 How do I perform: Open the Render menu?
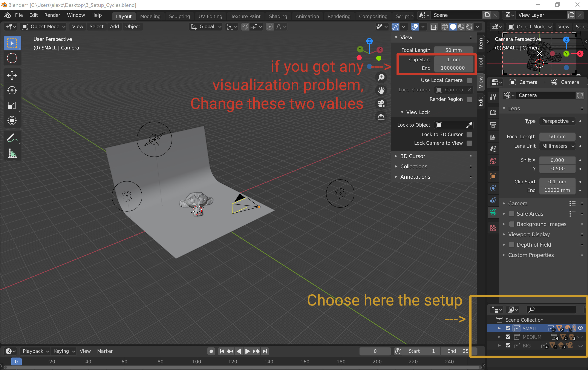[x=52, y=15]
